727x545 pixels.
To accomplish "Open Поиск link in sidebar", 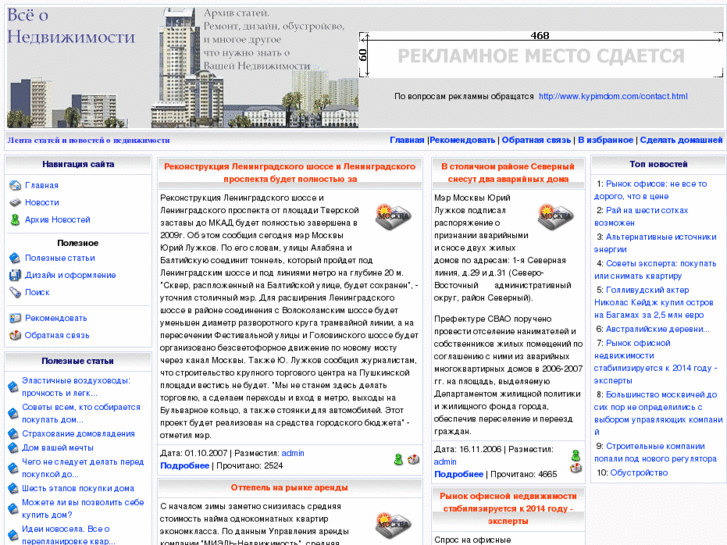I will coord(37,293).
